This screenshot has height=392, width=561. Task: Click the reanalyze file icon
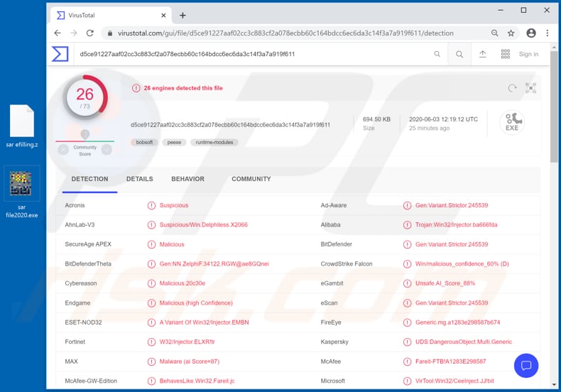pos(512,88)
